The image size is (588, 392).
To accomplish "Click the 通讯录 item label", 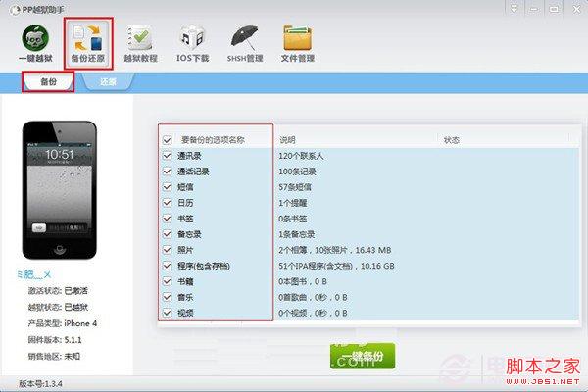I will pos(189,156).
